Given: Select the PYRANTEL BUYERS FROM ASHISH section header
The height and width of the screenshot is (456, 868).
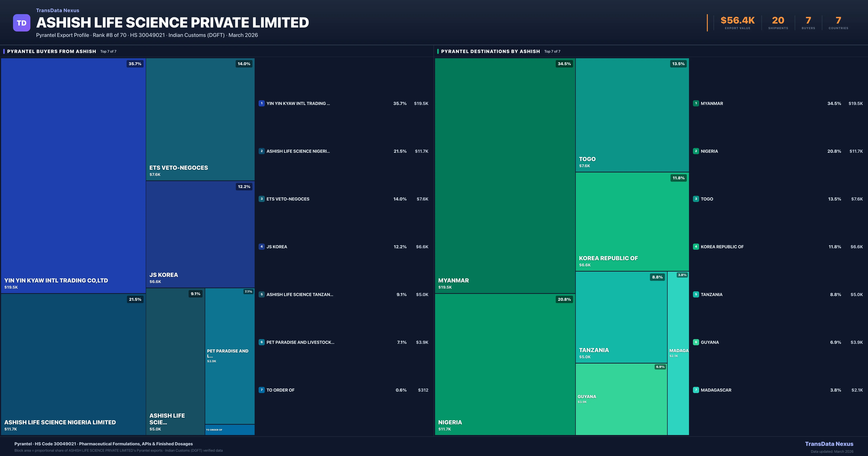Looking at the screenshot, I should point(51,51).
